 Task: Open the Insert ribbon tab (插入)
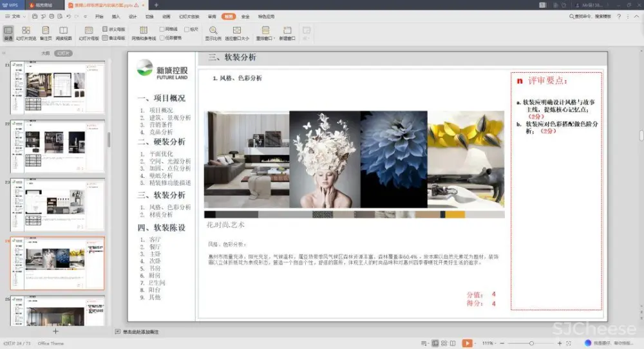click(x=116, y=16)
